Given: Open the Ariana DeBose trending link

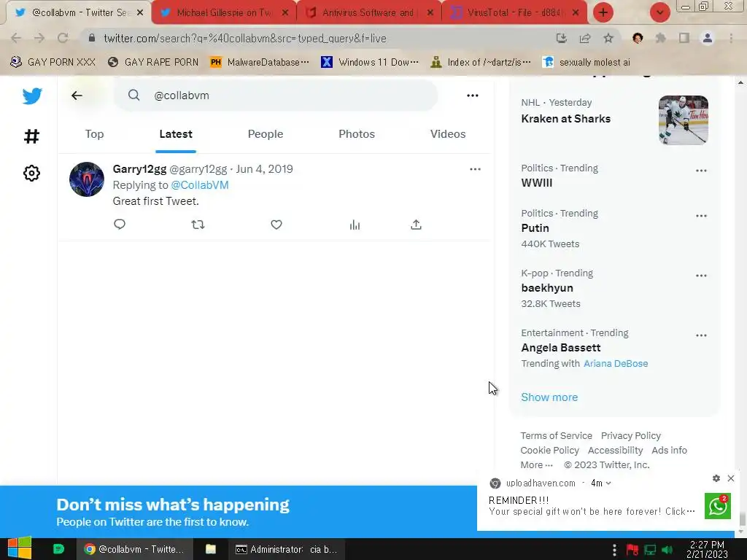Looking at the screenshot, I should pyautogui.click(x=616, y=364).
